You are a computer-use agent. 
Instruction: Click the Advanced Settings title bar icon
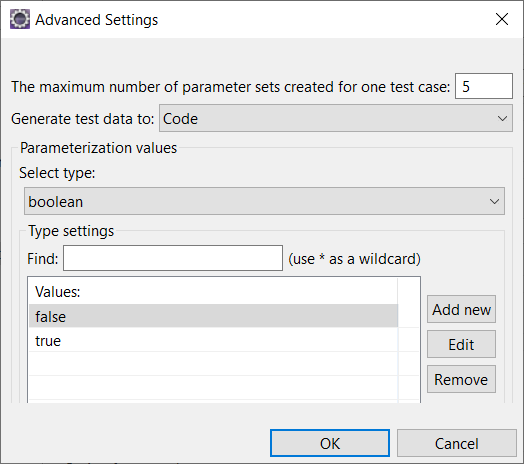(x=20, y=19)
